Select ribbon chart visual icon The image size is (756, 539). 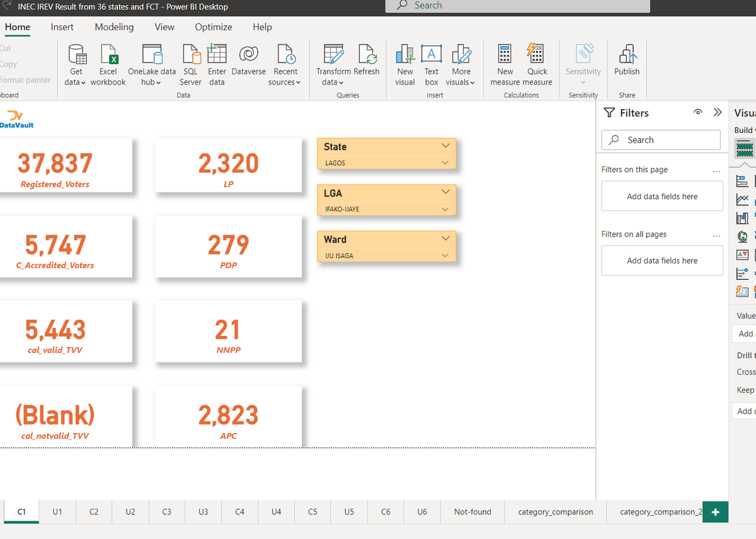[x=743, y=218]
